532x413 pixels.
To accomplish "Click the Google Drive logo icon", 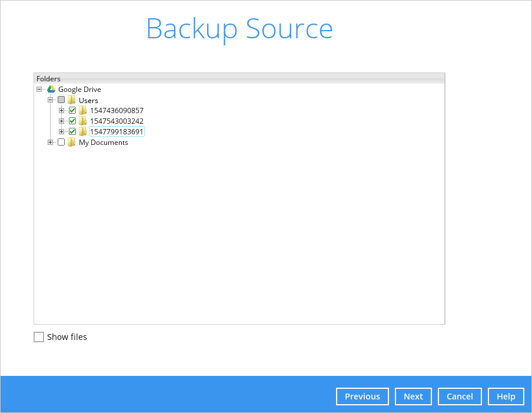I will 51,90.
